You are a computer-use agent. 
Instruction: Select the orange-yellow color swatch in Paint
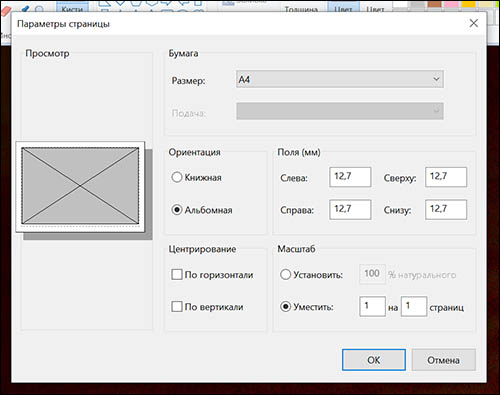click(x=469, y=4)
